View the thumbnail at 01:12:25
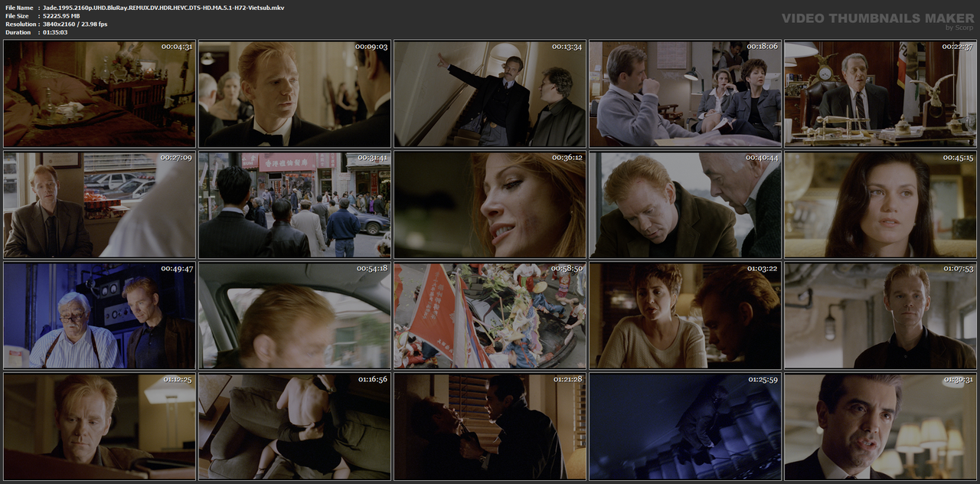980x484 pixels. point(100,427)
